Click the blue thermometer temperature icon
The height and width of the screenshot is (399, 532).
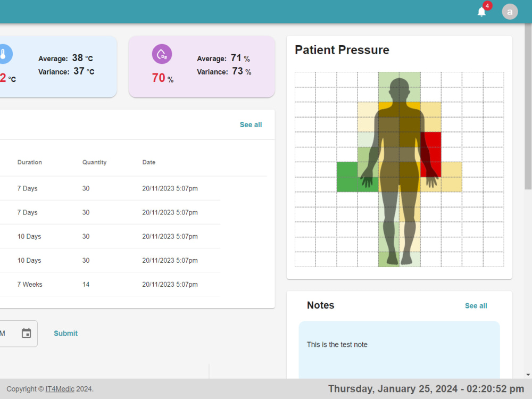pyautogui.click(x=4, y=54)
